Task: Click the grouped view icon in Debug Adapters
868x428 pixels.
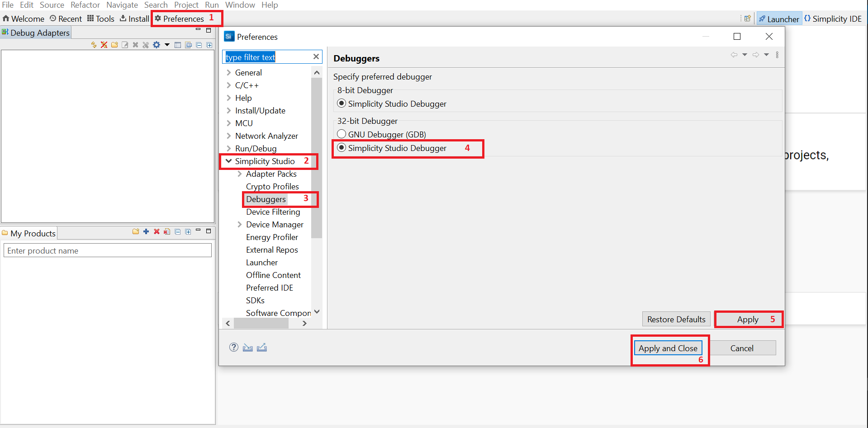Action: 188,45
